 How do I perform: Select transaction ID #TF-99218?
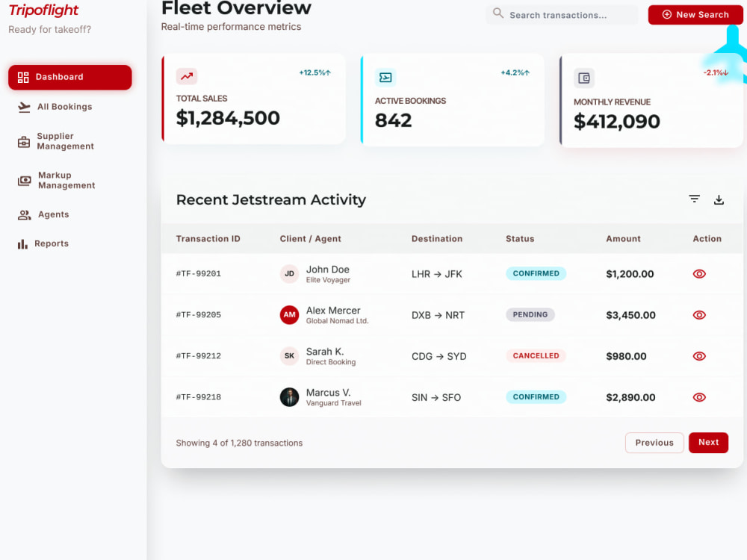(199, 397)
